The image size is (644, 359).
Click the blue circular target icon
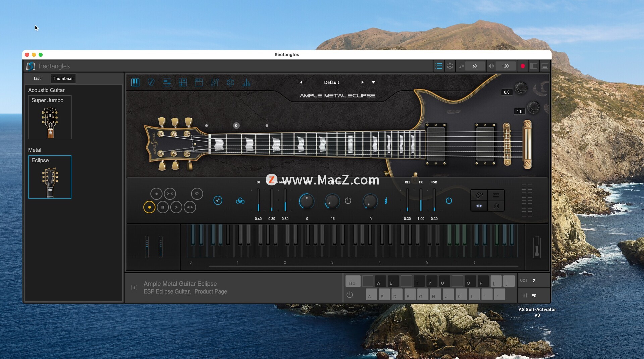tap(218, 200)
